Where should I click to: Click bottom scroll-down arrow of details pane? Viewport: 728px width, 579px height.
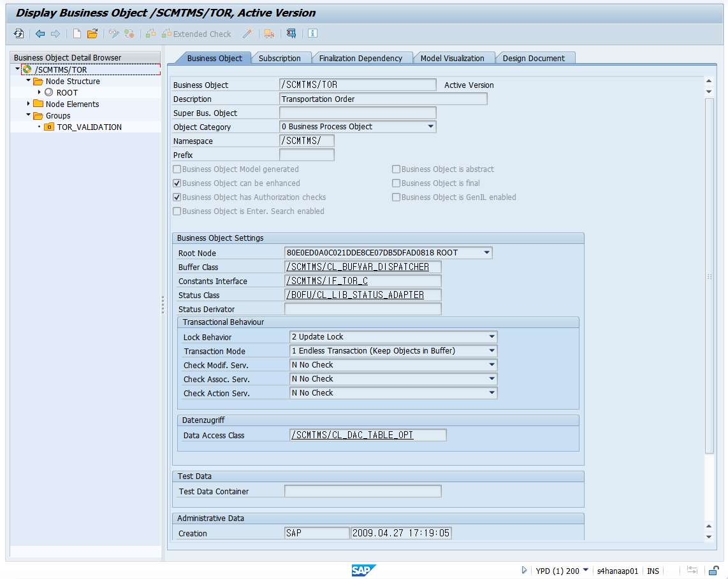point(709,537)
